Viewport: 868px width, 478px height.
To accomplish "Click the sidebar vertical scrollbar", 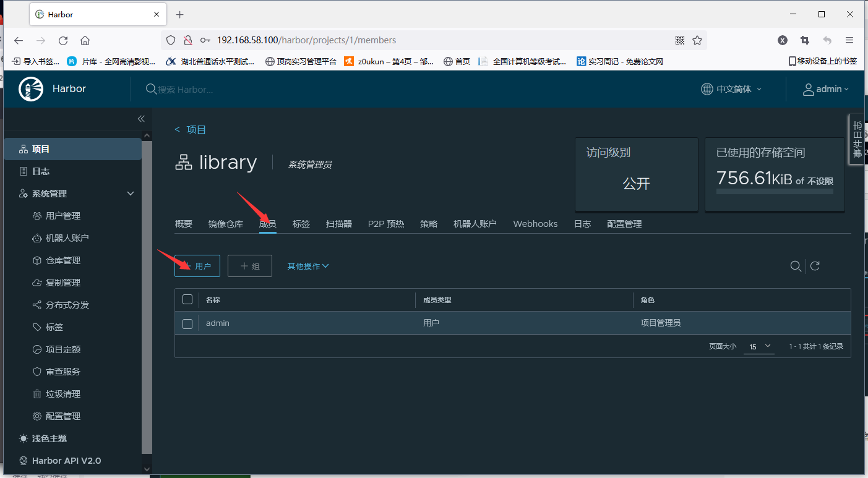I will click(x=147, y=297).
